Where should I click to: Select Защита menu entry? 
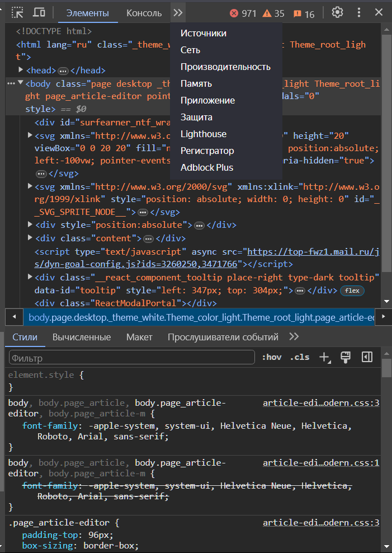point(226,117)
